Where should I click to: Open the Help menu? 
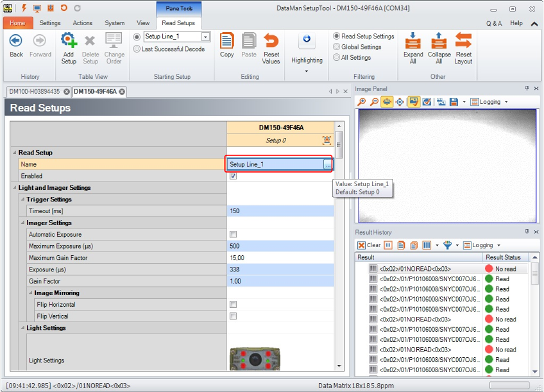[516, 23]
